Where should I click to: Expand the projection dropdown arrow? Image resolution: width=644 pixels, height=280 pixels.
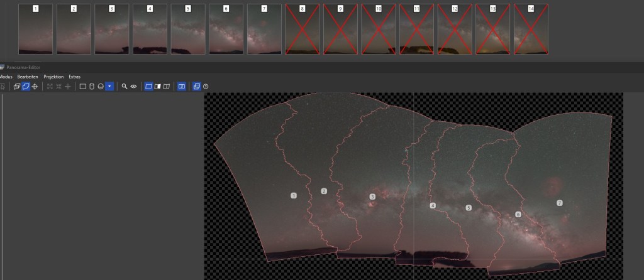pos(109,86)
